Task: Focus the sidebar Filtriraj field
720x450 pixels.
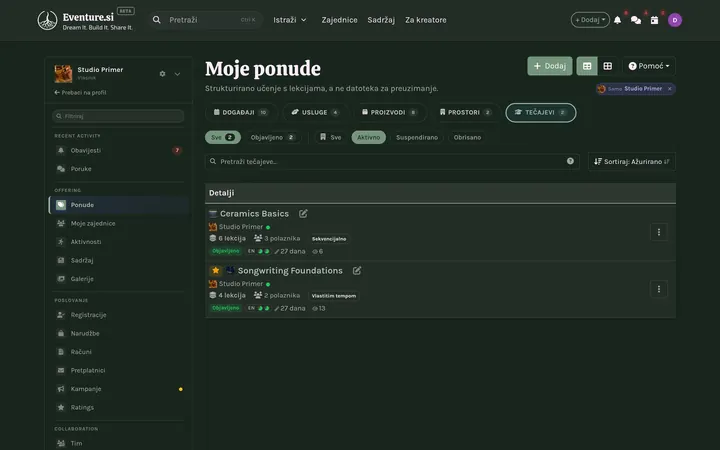Action: 118,116
